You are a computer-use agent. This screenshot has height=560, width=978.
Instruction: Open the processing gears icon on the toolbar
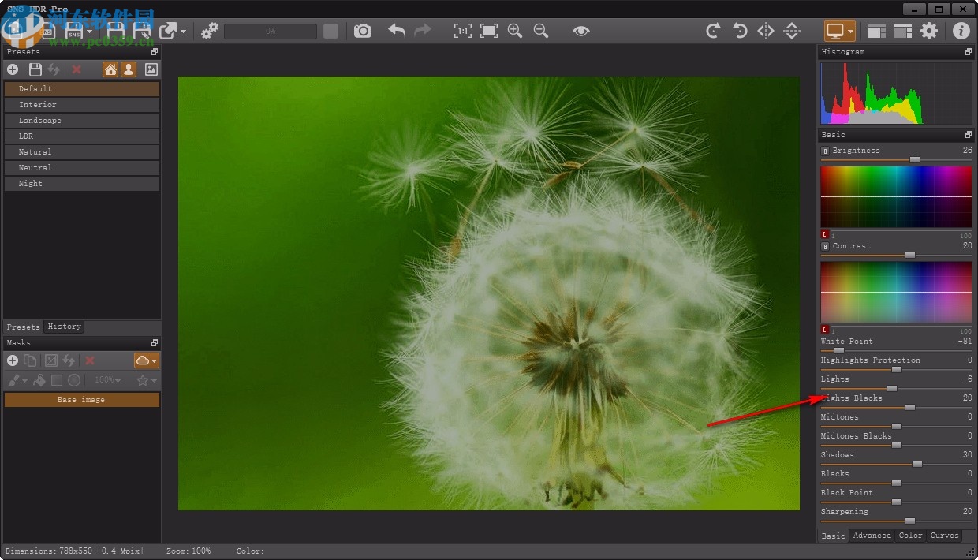[x=209, y=31]
